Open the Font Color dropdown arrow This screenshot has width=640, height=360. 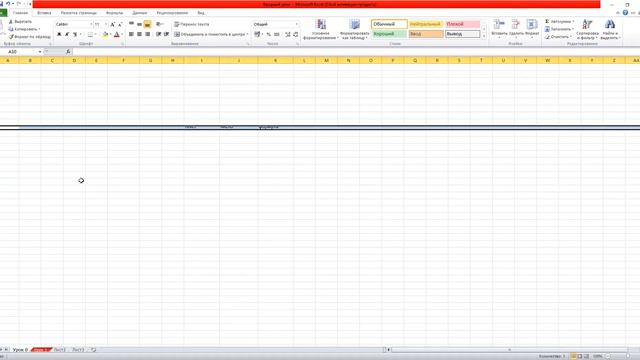click(x=122, y=34)
